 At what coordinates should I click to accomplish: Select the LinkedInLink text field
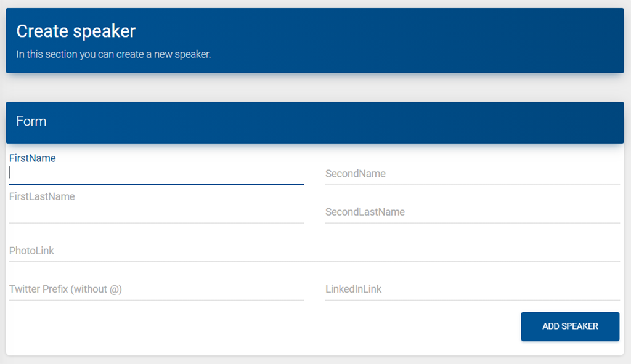pos(472,289)
